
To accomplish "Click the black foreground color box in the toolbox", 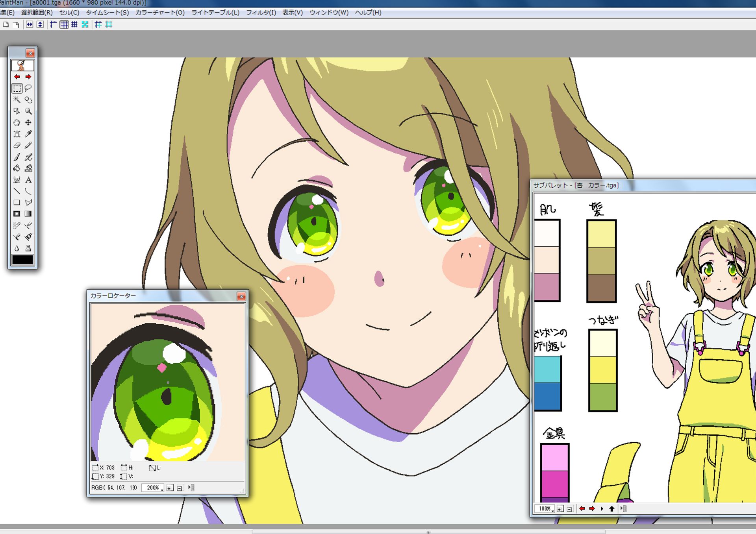I will [23, 260].
